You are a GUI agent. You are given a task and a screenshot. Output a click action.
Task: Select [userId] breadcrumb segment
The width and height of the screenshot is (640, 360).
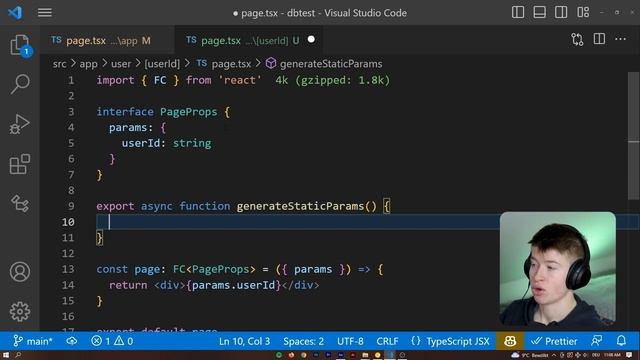pyautogui.click(x=162, y=64)
